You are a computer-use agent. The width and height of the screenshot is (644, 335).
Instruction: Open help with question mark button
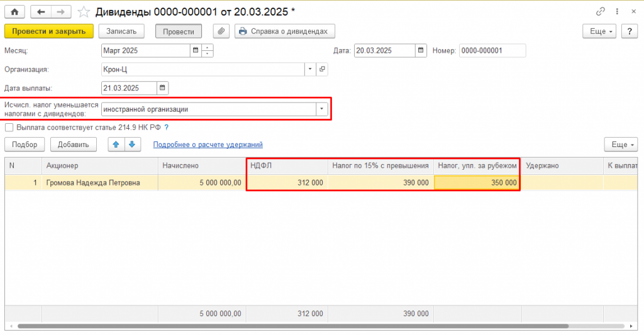coord(629,31)
